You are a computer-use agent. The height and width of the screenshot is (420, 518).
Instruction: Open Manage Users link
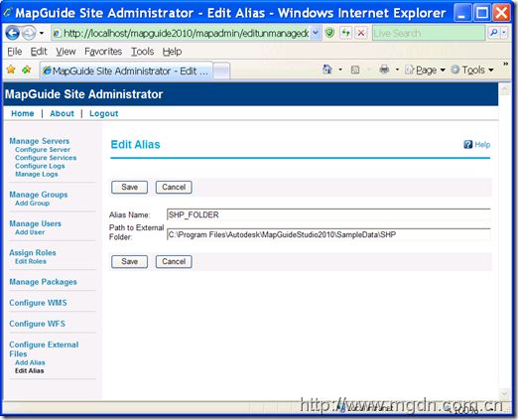[x=35, y=223]
